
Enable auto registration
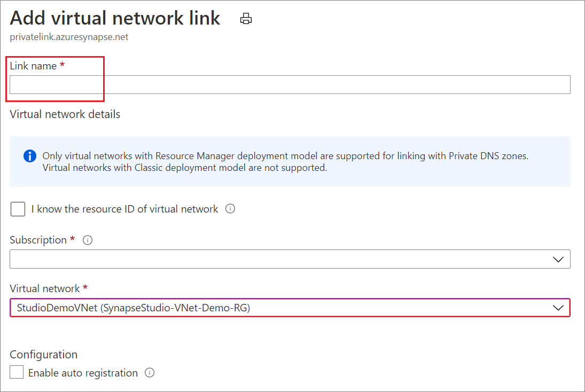pyautogui.click(x=16, y=372)
